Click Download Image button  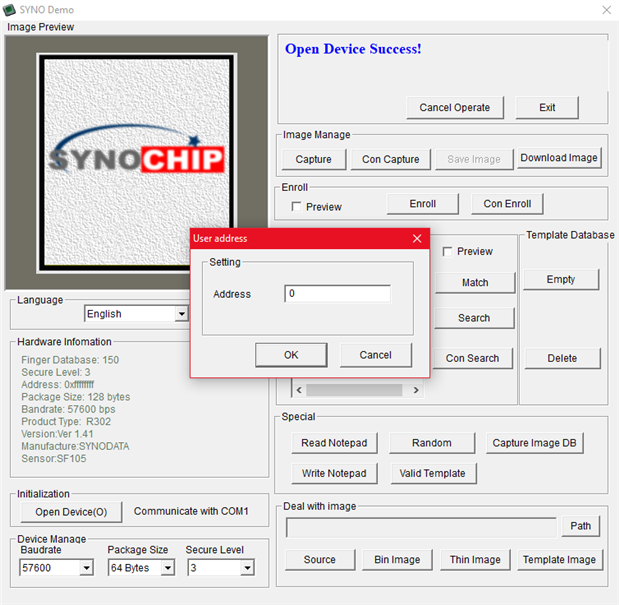tap(559, 157)
